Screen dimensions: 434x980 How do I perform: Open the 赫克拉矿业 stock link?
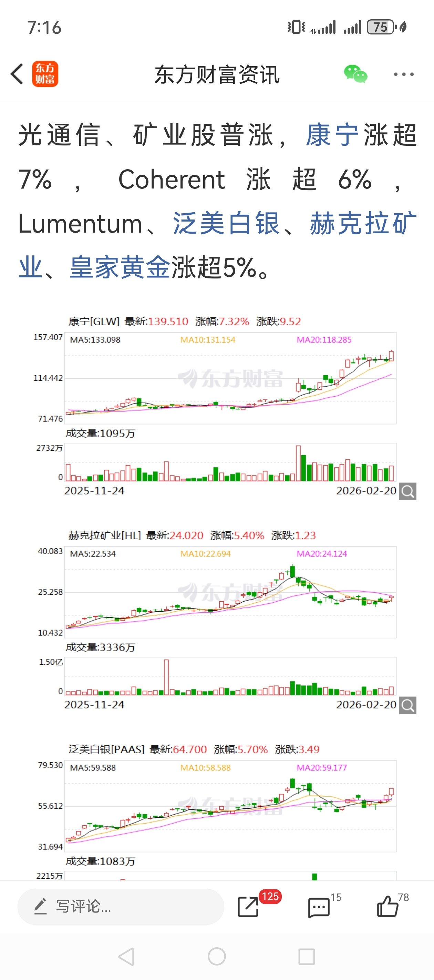point(363,223)
